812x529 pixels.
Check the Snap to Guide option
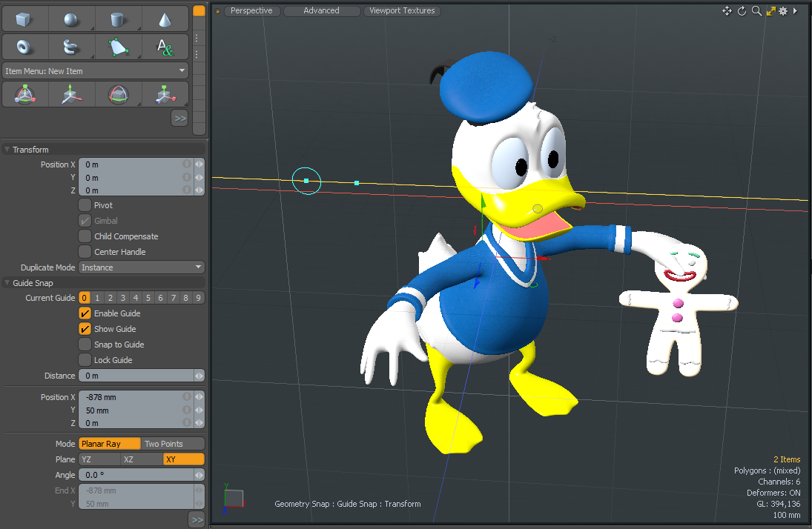pos(85,345)
